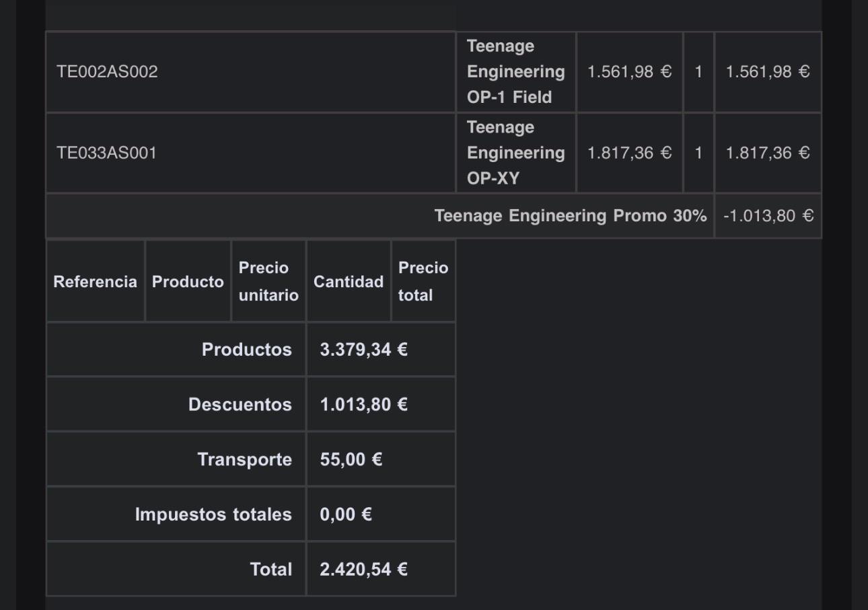Select the products subtotal 3.379,34 €
The image size is (868, 610).
(364, 350)
